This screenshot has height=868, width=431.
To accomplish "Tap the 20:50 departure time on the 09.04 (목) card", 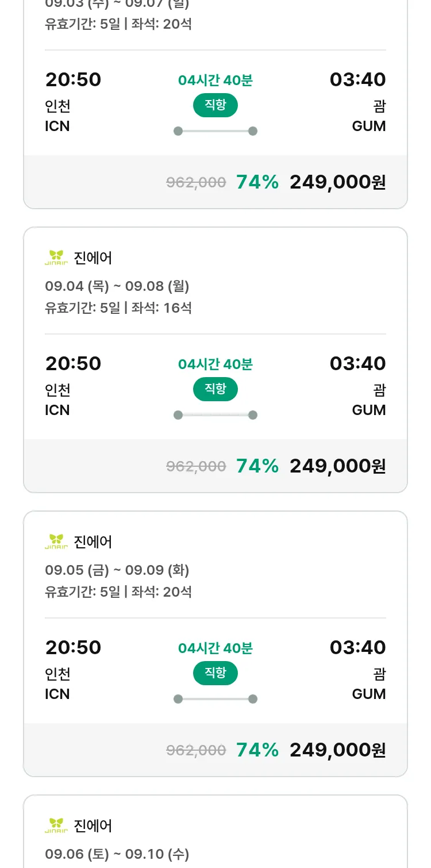I will pyautogui.click(x=74, y=364).
